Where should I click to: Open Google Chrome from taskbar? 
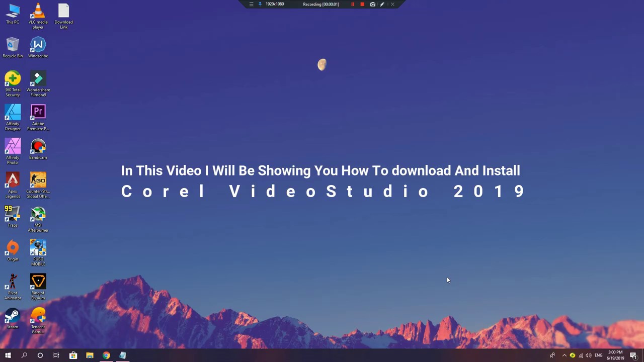[106, 355]
